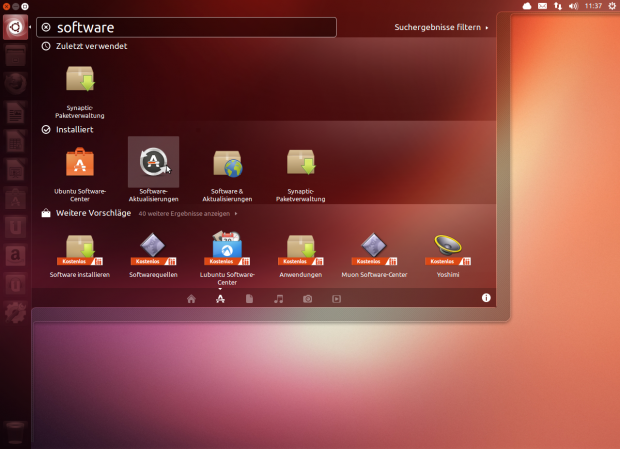Click the info icon in the lens bar
Screen dimensions: 620x449
[x=486, y=298]
